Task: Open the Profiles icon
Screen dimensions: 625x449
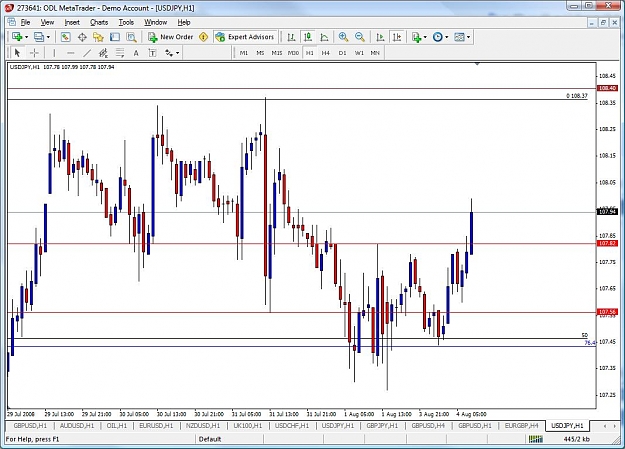Action: point(39,37)
